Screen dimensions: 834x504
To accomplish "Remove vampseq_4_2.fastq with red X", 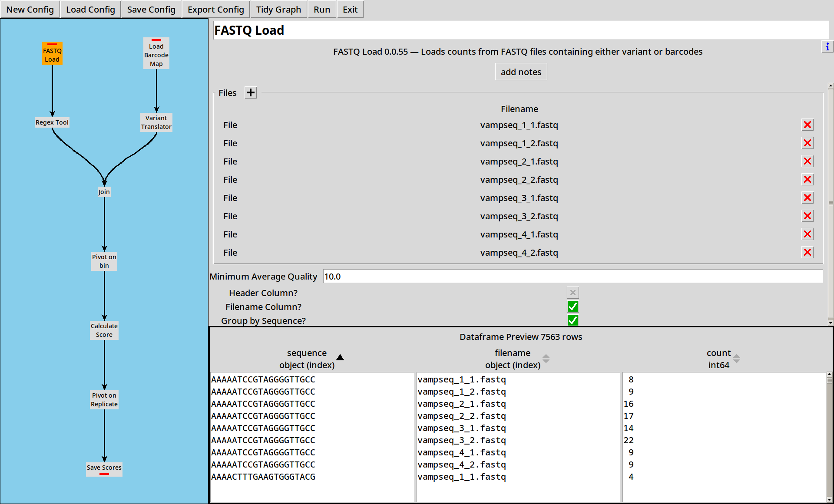I will tap(808, 253).
